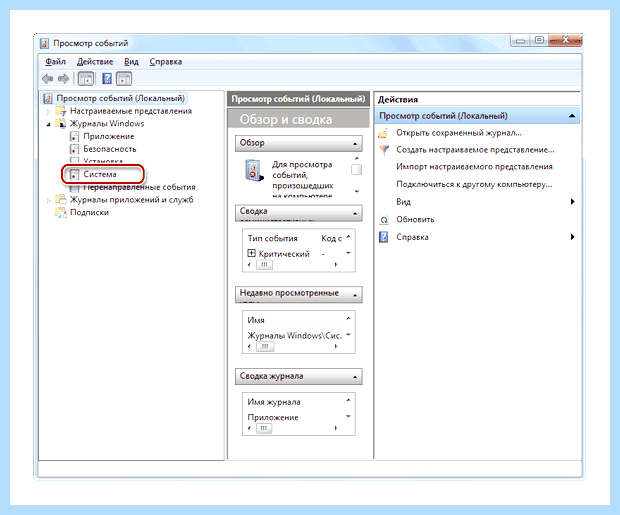Image resolution: width=620 pixels, height=515 pixels.
Task: Click scroll right arrow in Сводка list
Action: tap(336, 265)
